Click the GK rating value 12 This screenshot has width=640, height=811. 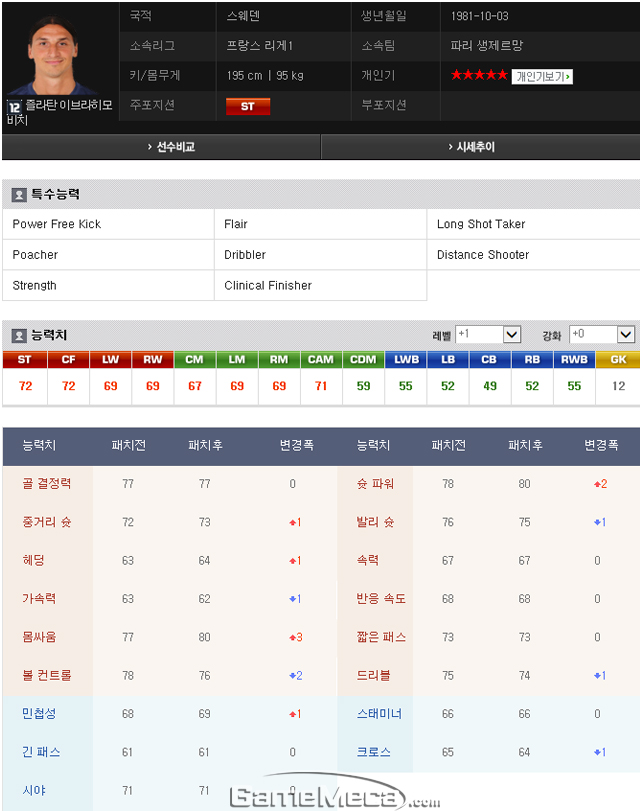pos(619,386)
